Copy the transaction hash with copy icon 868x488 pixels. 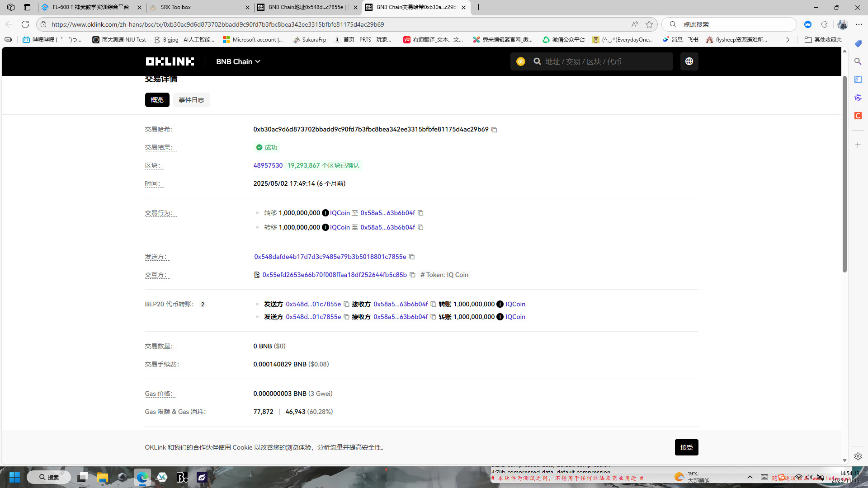click(494, 130)
